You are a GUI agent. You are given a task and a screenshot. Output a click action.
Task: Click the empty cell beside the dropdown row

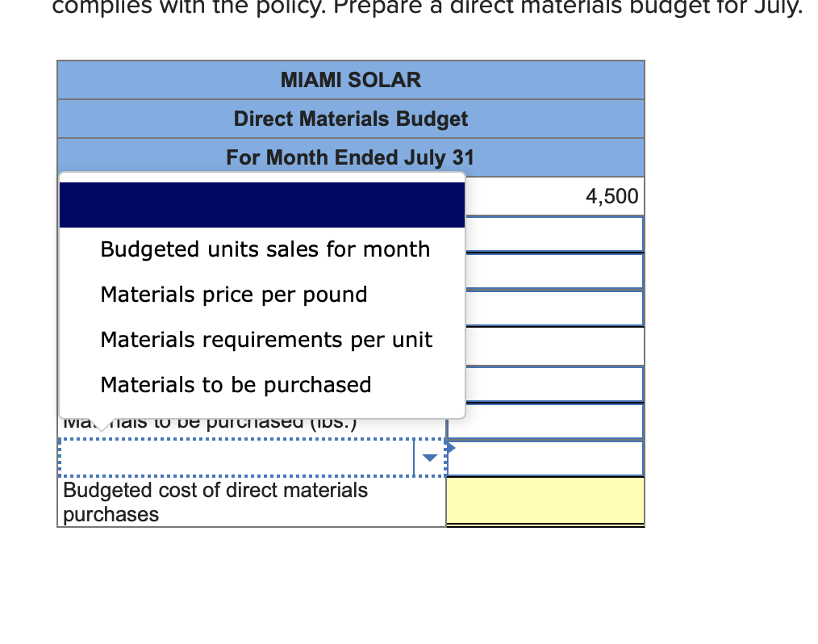pyautogui.click(x=545, y=457)
